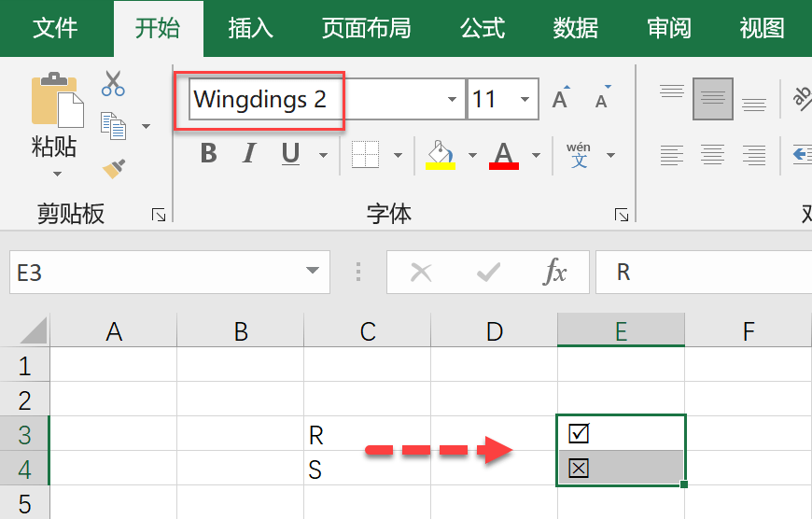This screenshot has width=812, height=519.
Task: Open font group dialog launcher
Action: pos(622,215)
